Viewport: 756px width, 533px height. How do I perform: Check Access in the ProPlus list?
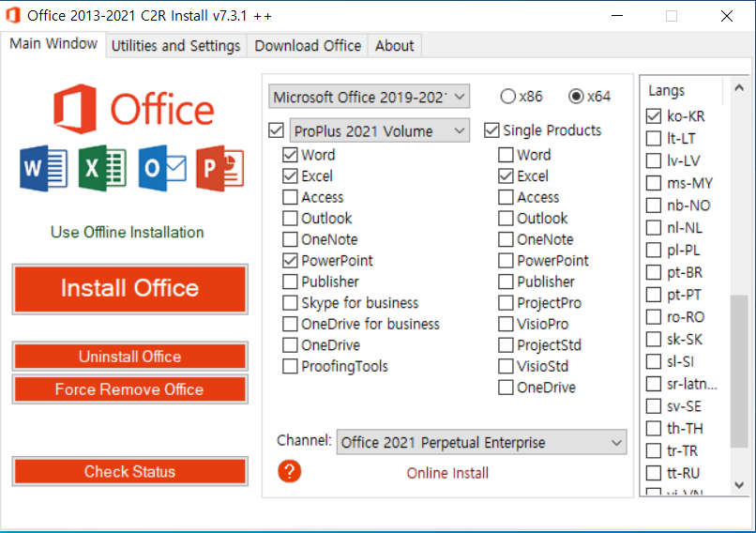[290, 197]
